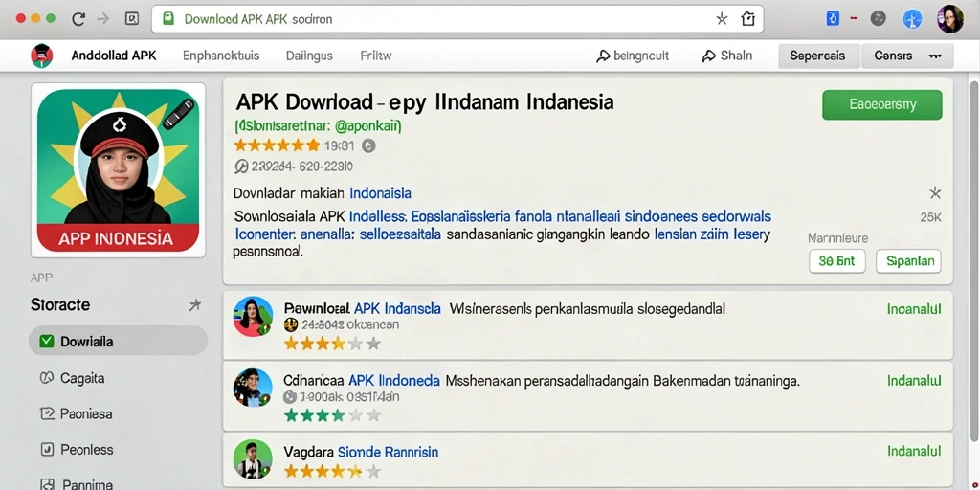Open the Indonaisla link

pyautogui.click(x=380, y=193)
